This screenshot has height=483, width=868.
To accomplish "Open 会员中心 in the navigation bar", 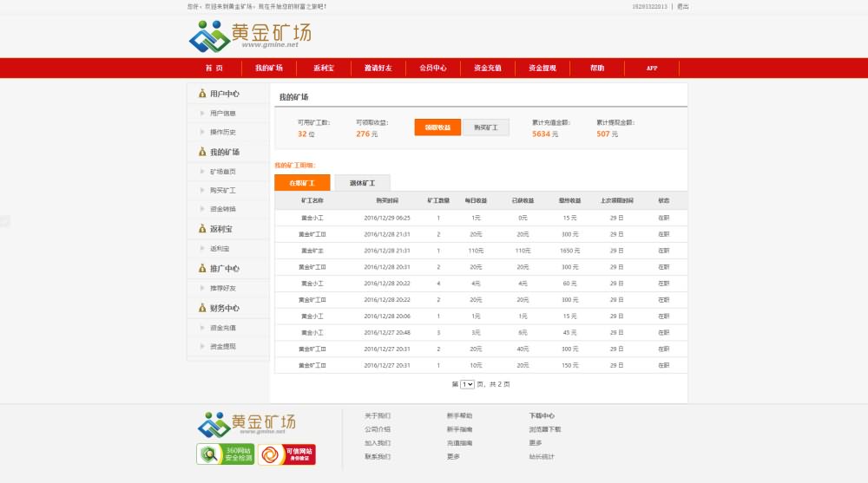I will pos(433,68).
